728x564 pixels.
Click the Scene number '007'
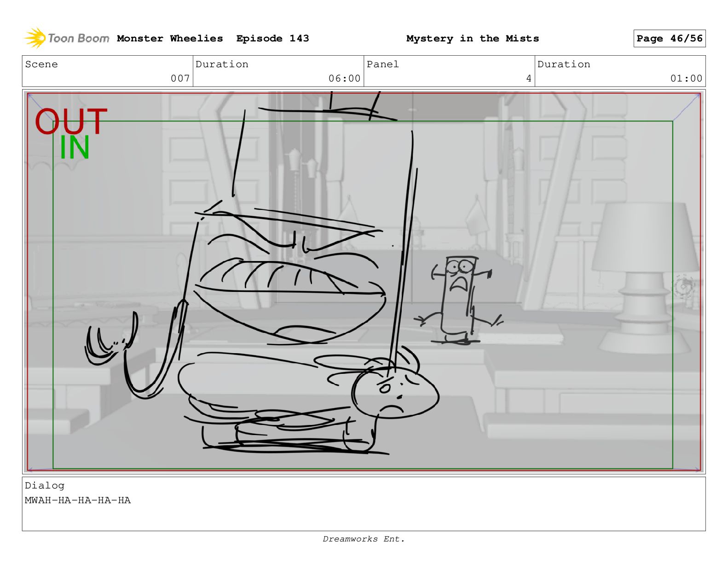coord(180,78)
